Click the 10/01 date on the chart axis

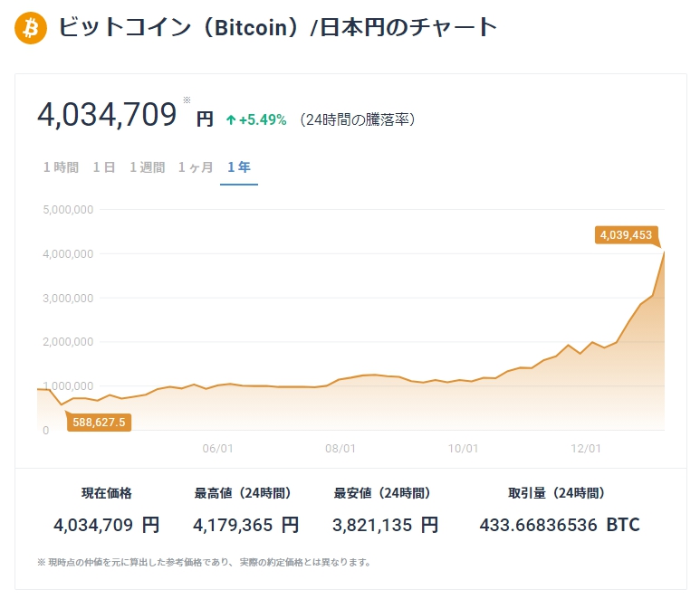[x=463, y=448]
